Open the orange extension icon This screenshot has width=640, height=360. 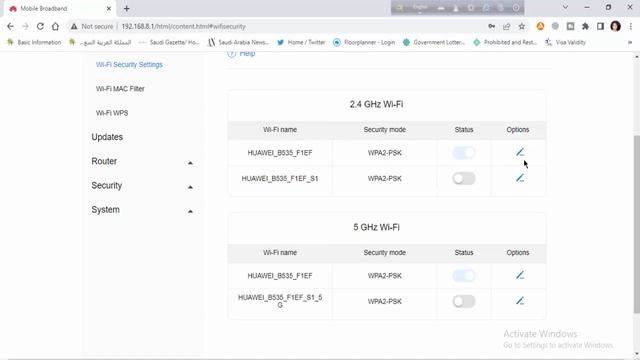click(540, 26)
